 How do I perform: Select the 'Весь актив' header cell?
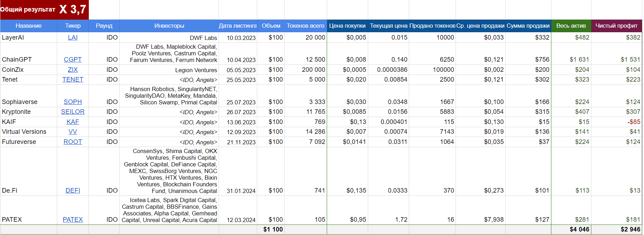(x=571, y=26)
